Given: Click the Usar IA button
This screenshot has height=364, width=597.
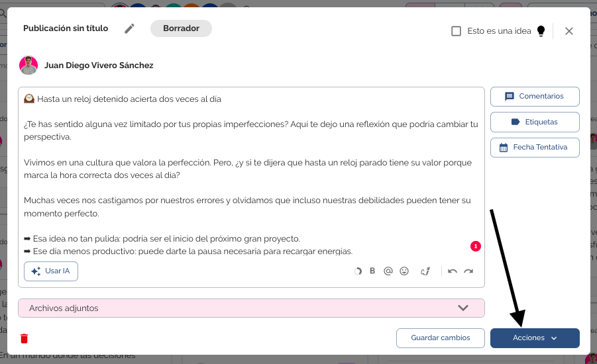Looking at the screenshot, I should [x=51, y=271].
